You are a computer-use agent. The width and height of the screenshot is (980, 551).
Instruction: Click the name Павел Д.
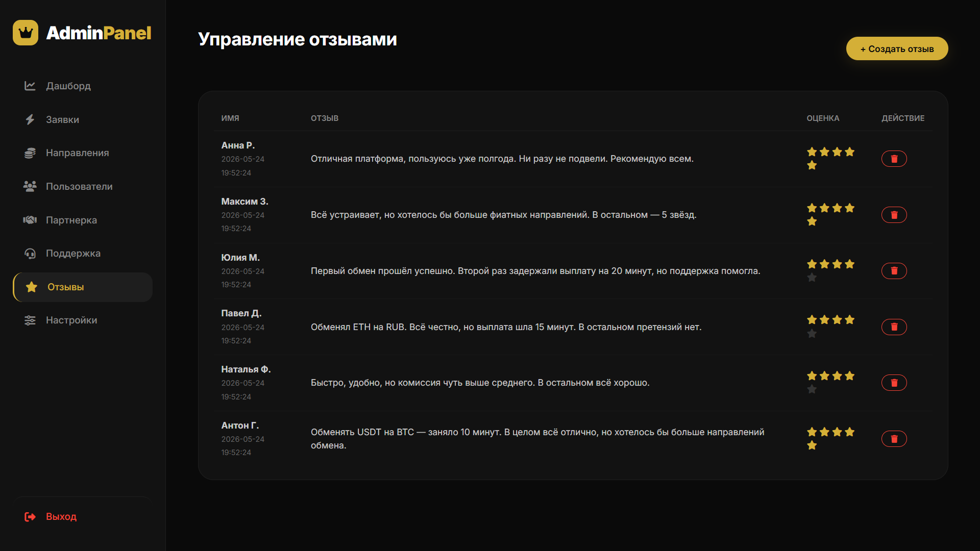241,313
